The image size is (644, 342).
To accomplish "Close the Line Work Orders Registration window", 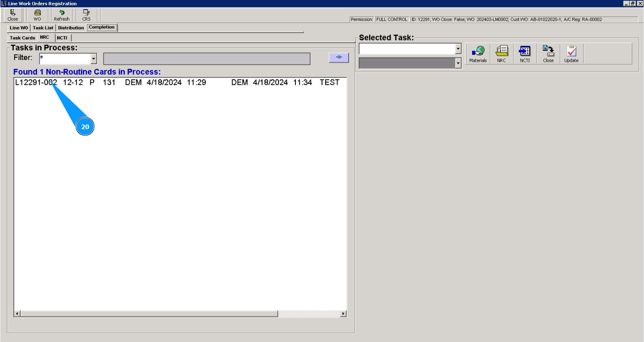I will pyautogui.click(x=640, y=3).
